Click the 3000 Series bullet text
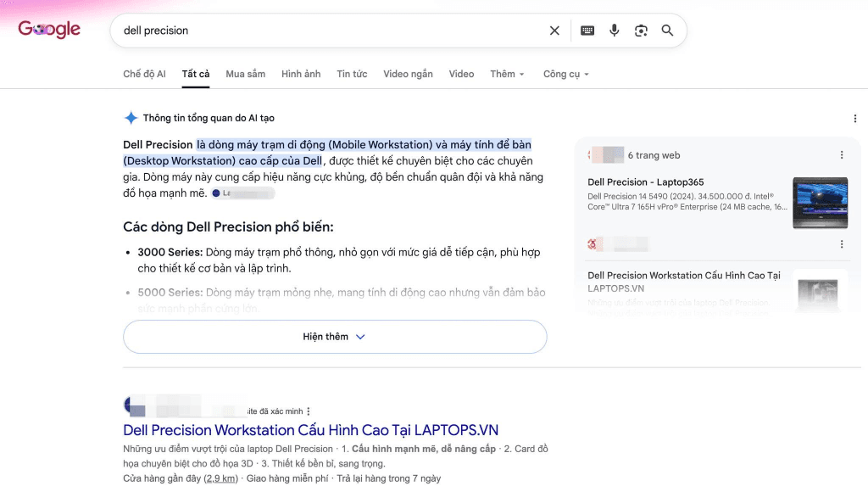 (339, 260)
